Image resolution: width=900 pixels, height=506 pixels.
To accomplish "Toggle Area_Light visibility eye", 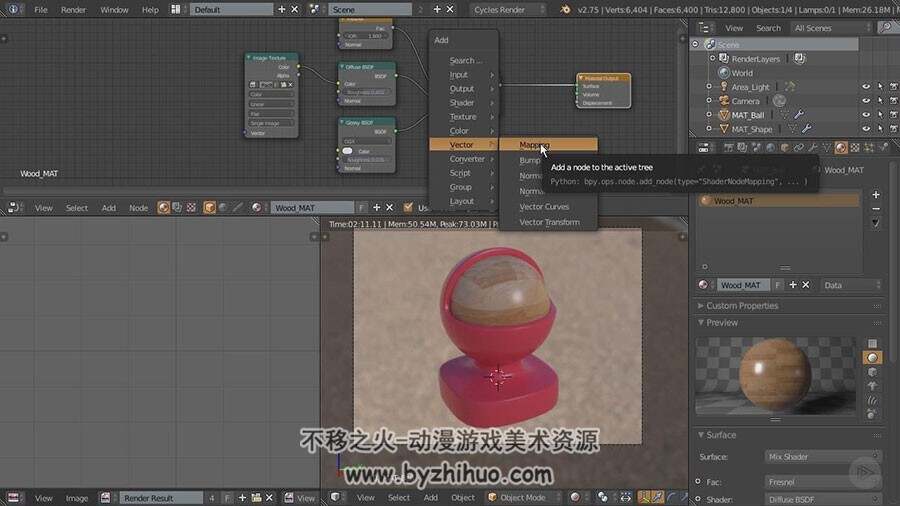I will pos(866,87).
